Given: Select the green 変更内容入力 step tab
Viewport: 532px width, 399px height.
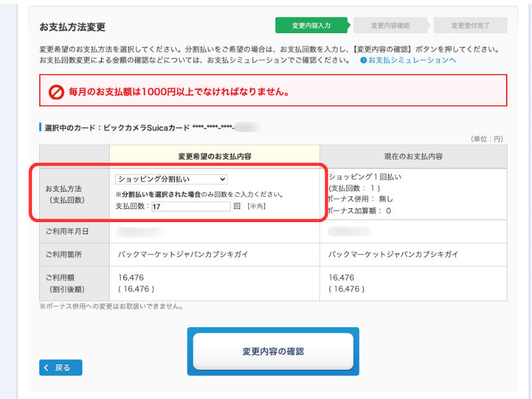Looking at the screenshot, I should 311,25.
